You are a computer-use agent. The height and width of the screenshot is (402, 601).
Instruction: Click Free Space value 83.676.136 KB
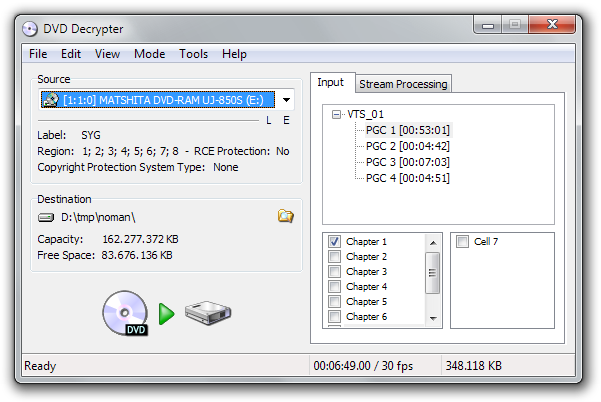pos(137,255)
